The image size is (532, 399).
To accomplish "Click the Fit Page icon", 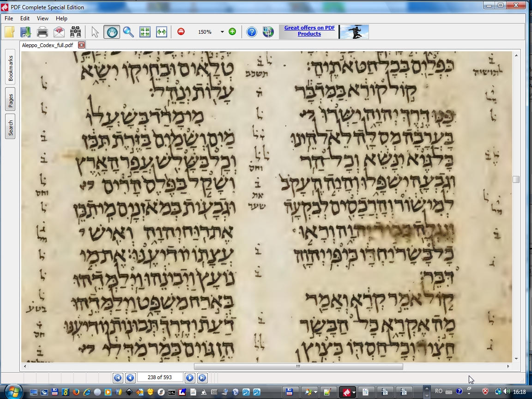I will click(x=145, y=32).
